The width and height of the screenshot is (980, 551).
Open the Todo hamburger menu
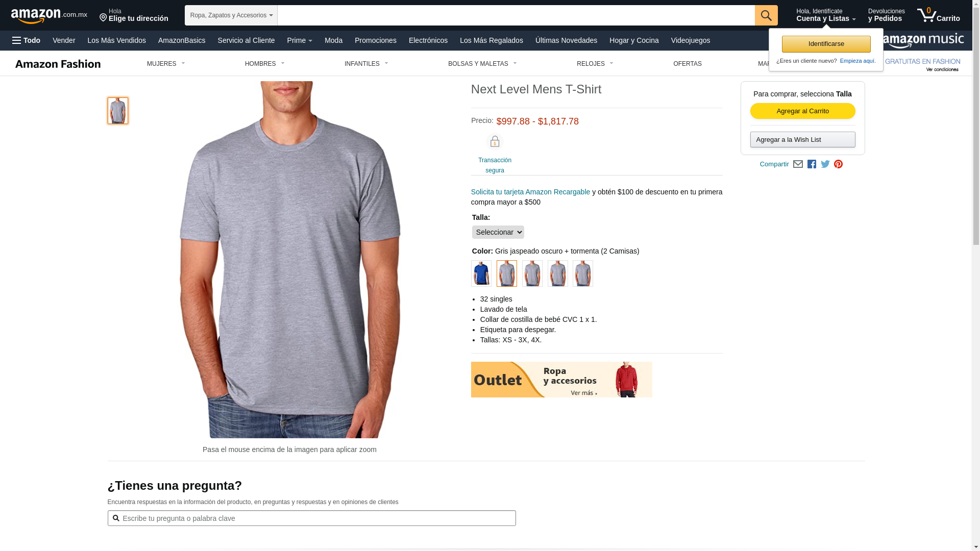coord(27,40)
